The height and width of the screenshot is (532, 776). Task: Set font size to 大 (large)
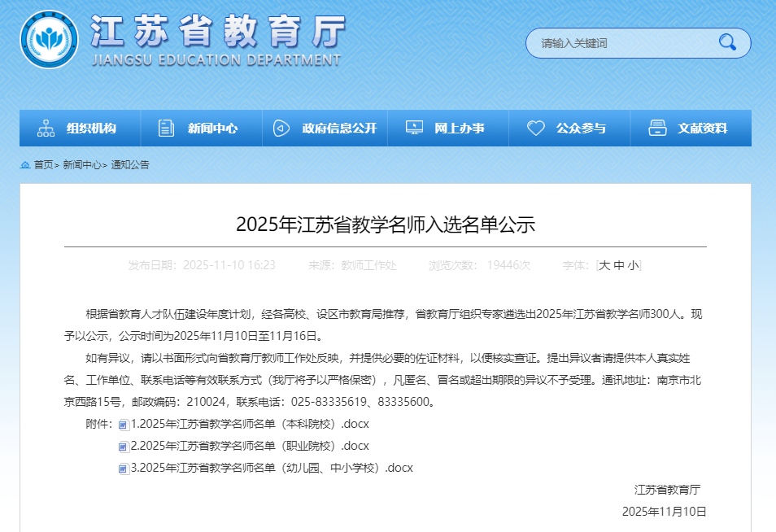604,265
